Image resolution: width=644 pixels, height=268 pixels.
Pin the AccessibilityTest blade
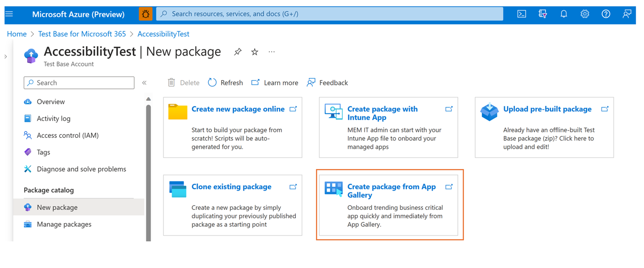tap(238, 52)
